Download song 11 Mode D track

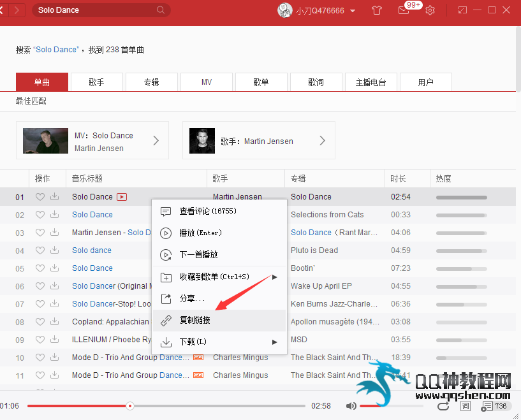(54, 375)
